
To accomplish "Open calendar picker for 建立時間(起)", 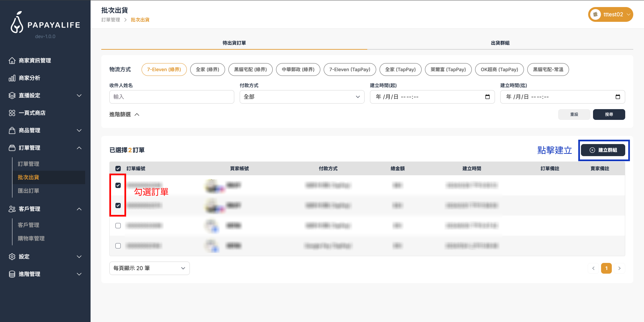I will (487, 97).
